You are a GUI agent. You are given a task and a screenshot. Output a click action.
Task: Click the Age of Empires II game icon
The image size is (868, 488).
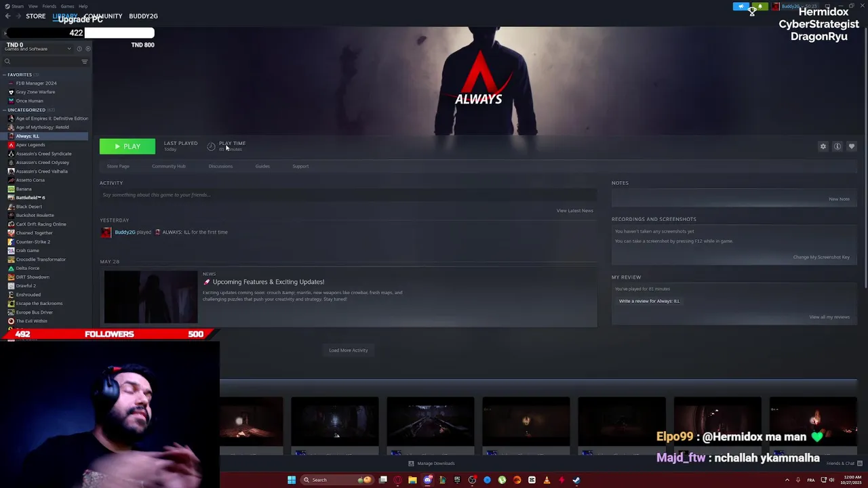11,119
